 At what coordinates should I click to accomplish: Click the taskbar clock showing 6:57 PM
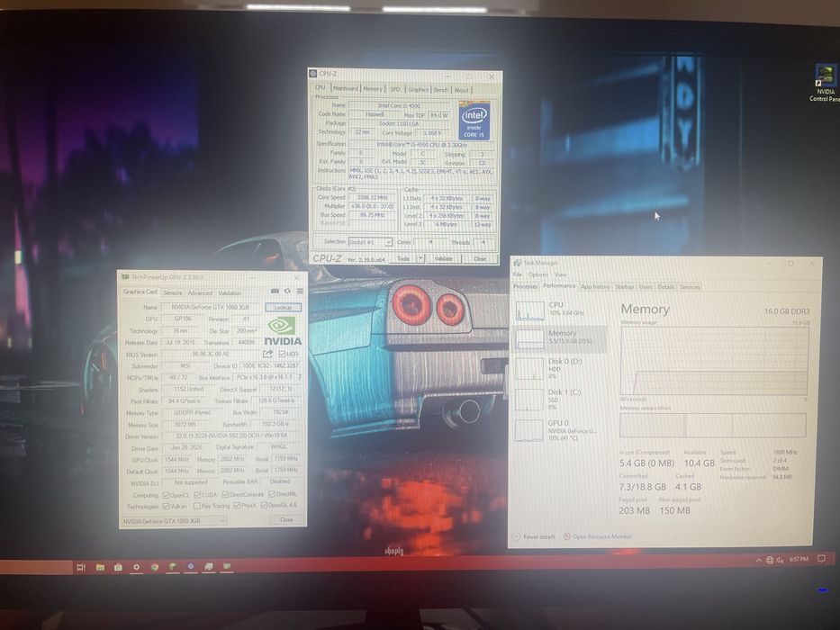799,559
